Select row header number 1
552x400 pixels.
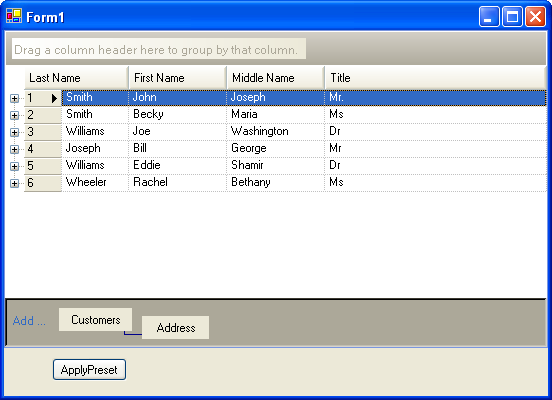pyautogui.click(x=43, y=98)
